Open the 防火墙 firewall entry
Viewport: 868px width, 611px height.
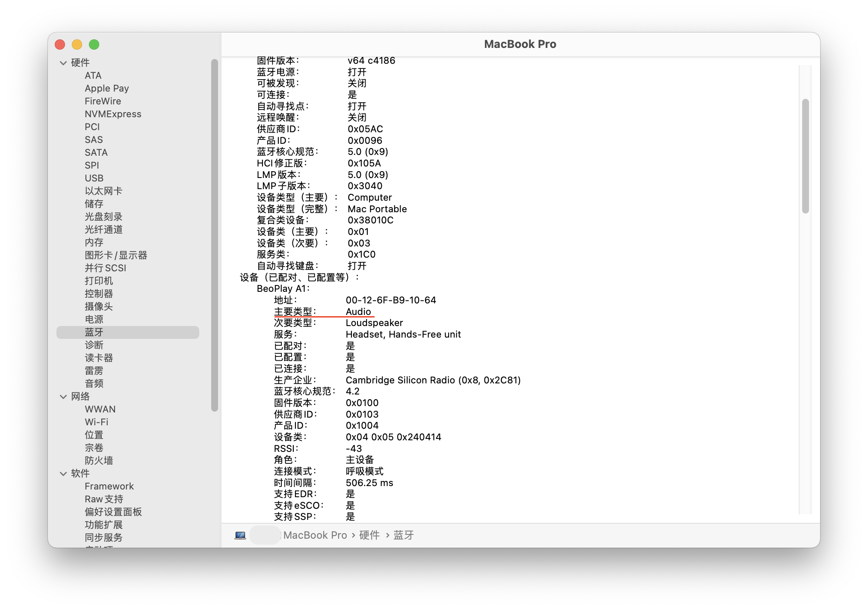pyautogui.click(x=99, y=461)
